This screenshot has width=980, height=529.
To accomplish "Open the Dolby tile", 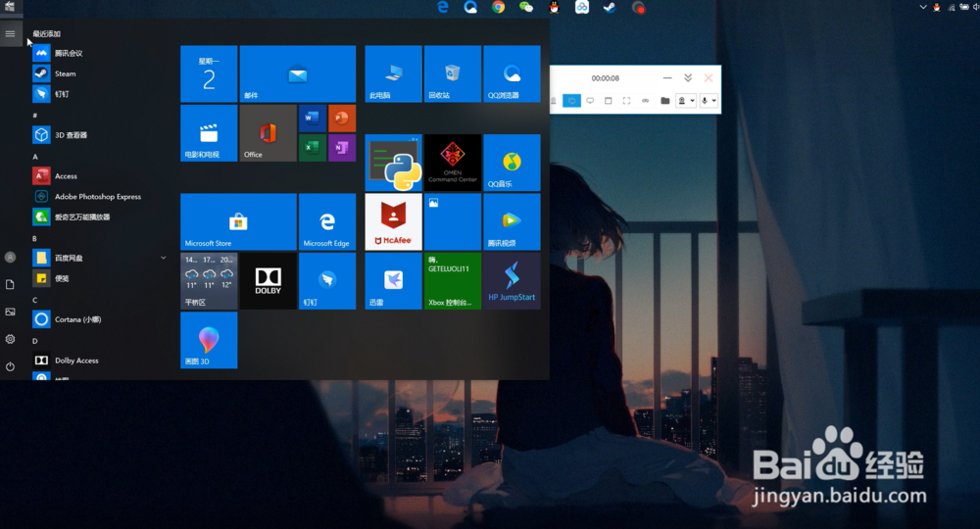I will point(269,281).
